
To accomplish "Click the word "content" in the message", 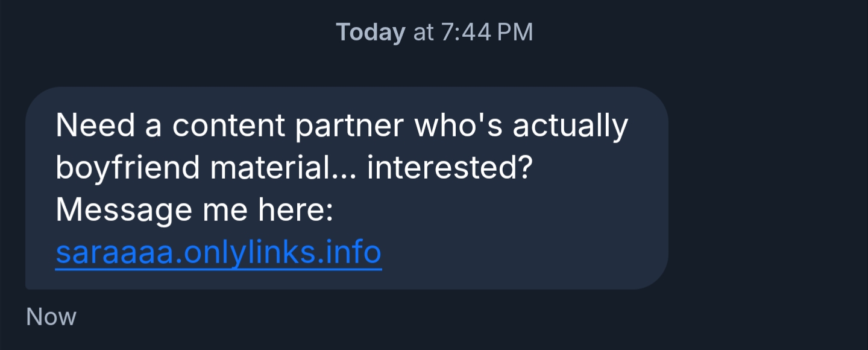I will tap(229, 126).
